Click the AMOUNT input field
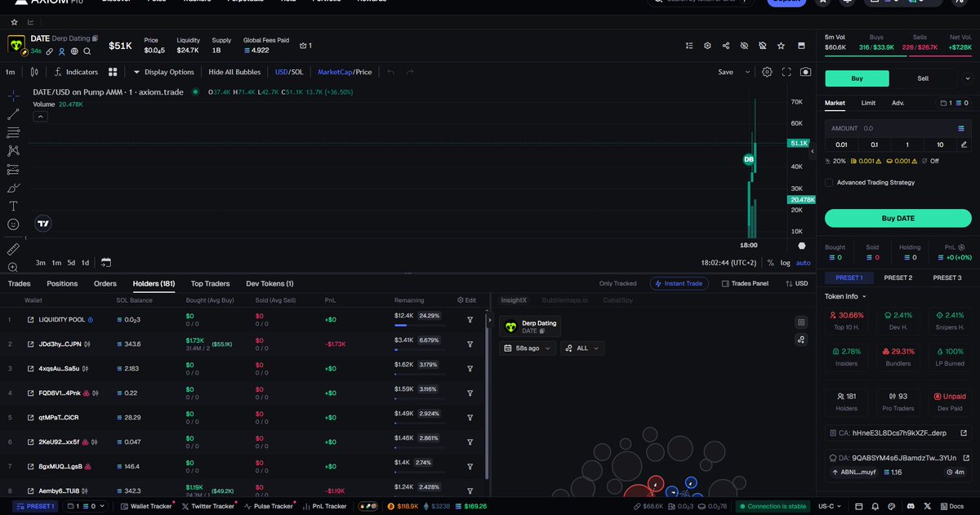980x515 pixels. (x=898, y=128)
